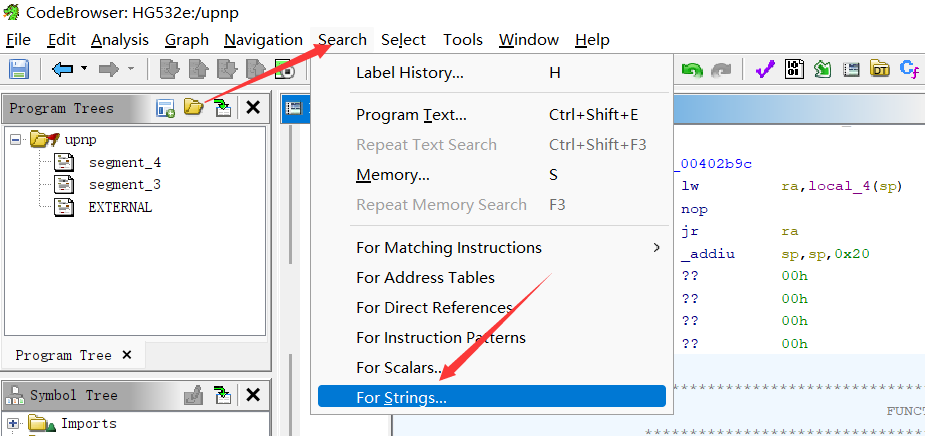Open the Tools menu
925x436 pixels.
(462, 40)
